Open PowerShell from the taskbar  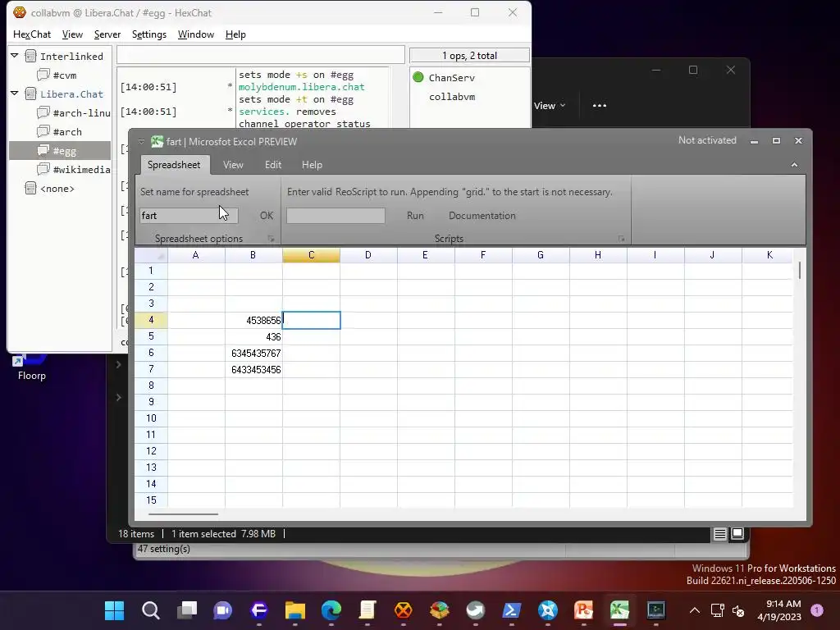512,610
